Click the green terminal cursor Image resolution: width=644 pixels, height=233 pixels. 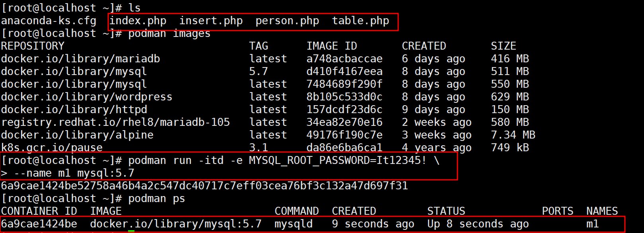(131, 231)
